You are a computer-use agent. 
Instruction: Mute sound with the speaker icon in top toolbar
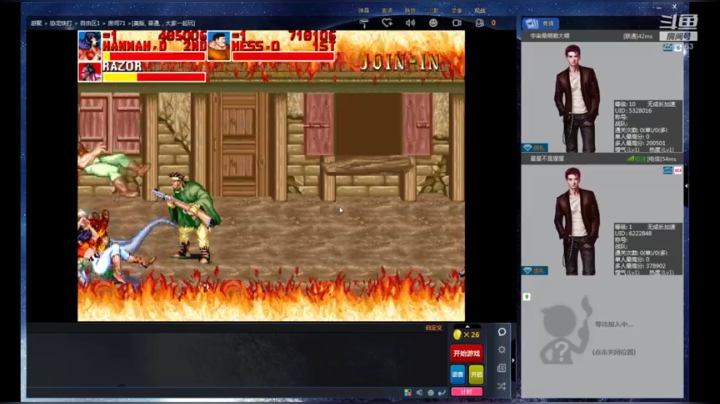point(410,23)
